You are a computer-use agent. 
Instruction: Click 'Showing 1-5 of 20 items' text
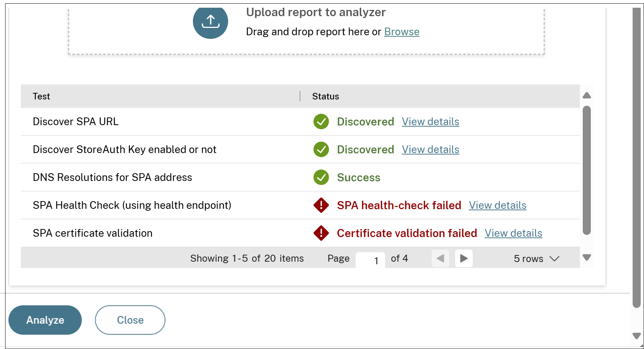[247, 258]
